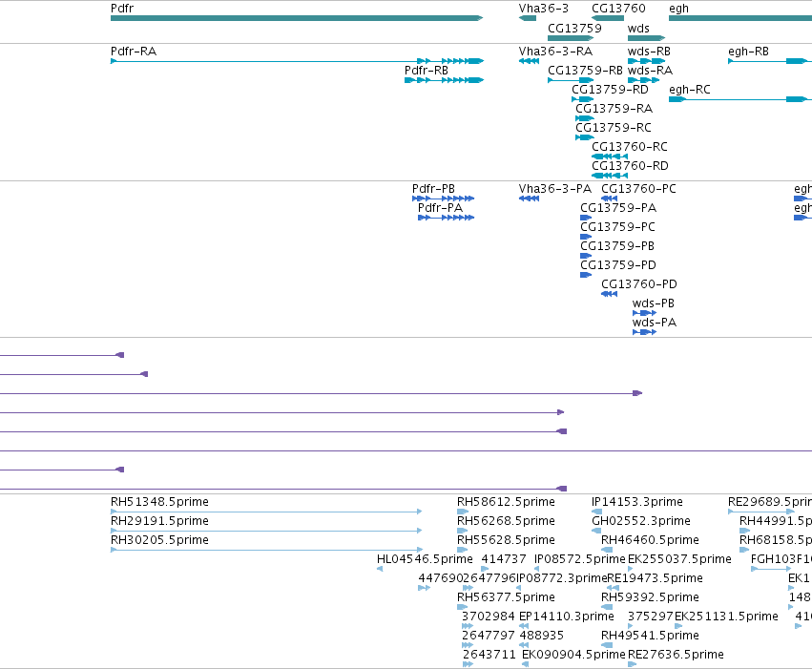Open the 375297 feature label
The height and width of the screenshot is (669, 812).
coord(650,617)
